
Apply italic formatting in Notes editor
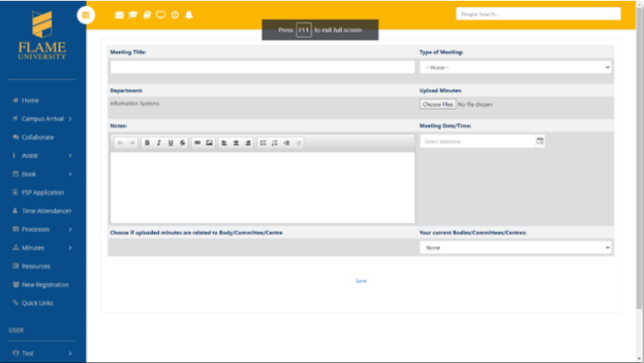point(158,143)
